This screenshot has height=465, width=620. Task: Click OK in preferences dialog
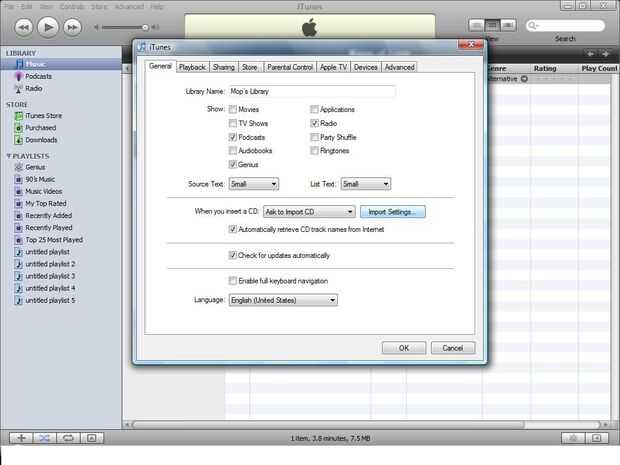click(404, 348)
